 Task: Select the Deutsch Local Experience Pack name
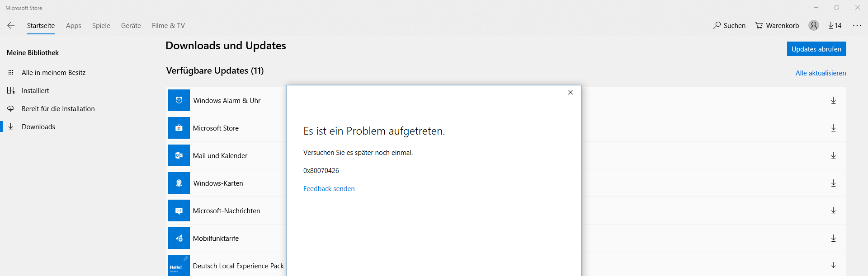tap(238, 266)
